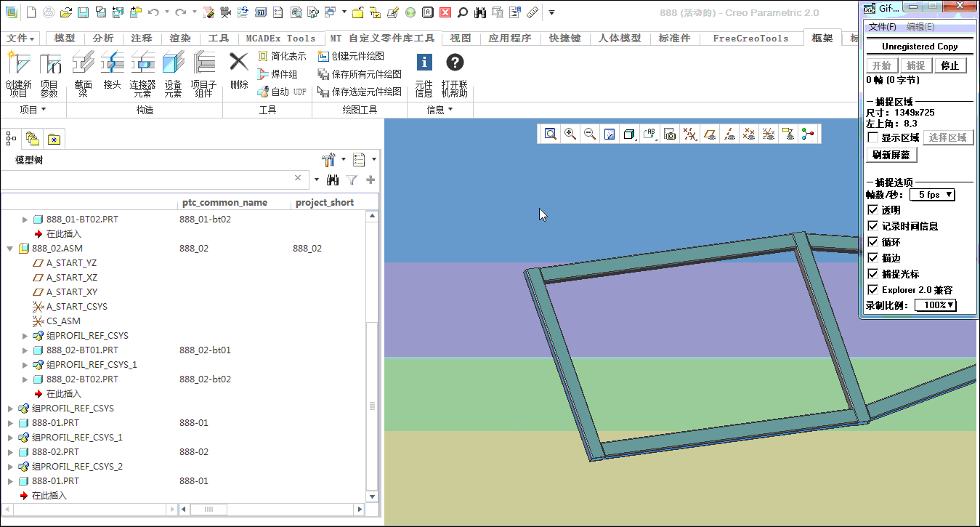Click the Open folder icon in quick access toolbar
The height and width of the screenshot is (527, 980).
point(66,12)
